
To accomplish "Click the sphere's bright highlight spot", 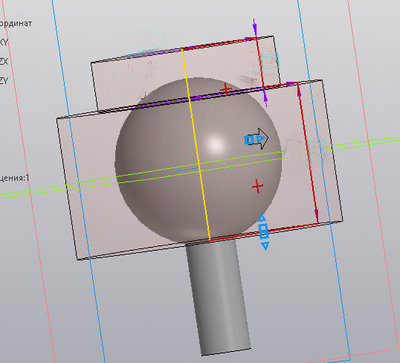I will click(215, 145).
